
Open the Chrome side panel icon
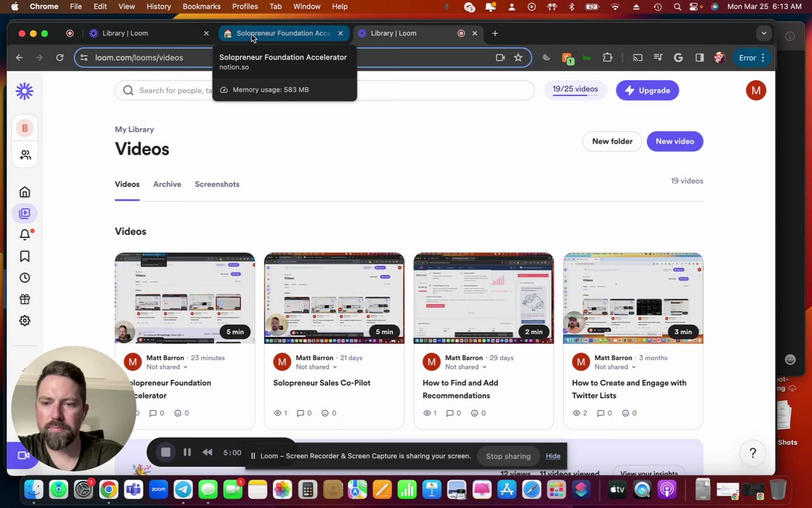click(x=700, y=57)
